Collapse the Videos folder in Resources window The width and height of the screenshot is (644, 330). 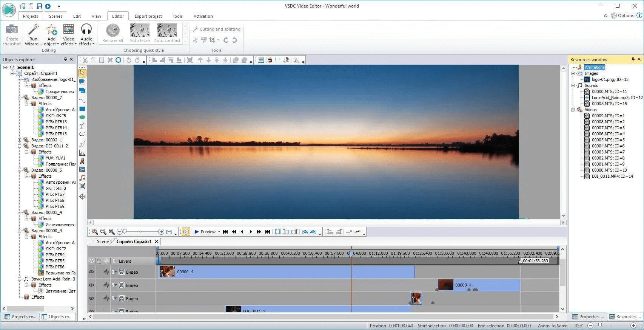[573, 110]
